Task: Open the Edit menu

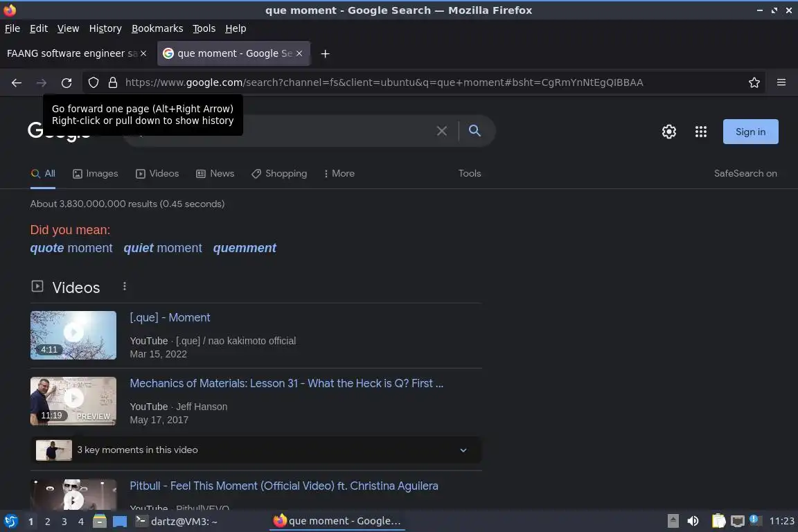Action: pos(39,28)
